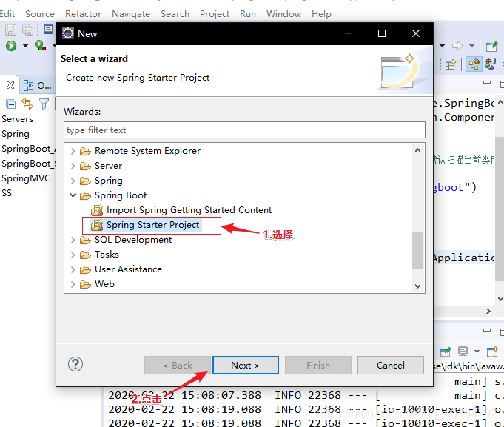Click the Next button in the wizard
Viewport: 504px width, 427px height.
coord(246,366)
